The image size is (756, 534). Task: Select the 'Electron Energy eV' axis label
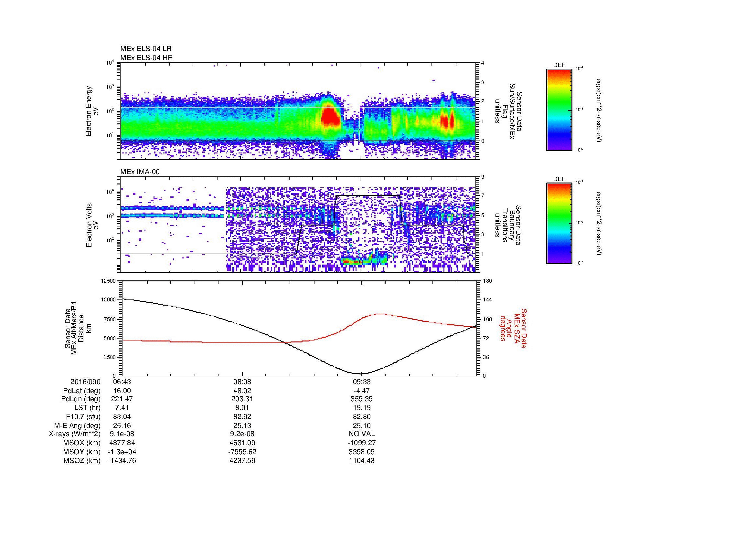[x=92, y=111]
